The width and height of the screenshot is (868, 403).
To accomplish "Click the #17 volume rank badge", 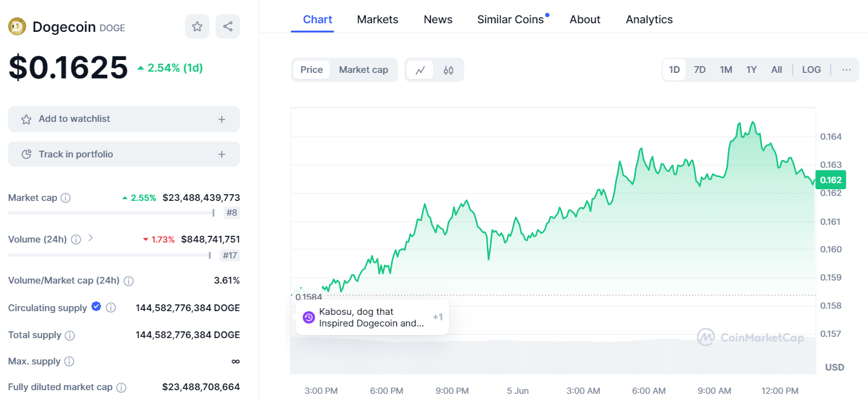I will (230, 255).
